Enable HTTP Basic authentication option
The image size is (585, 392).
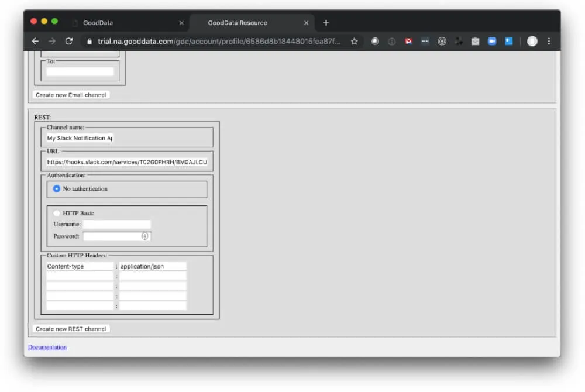tap(56, 213)
